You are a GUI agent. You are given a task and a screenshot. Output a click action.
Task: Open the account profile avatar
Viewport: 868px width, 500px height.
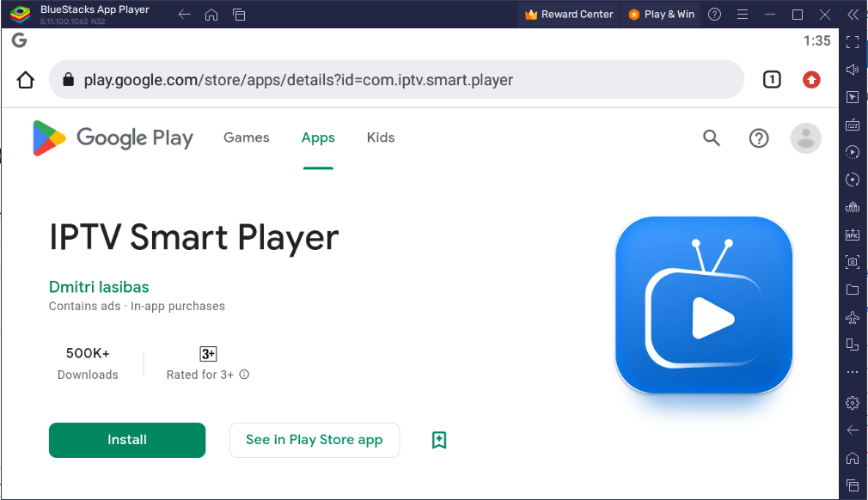point(806,138)
